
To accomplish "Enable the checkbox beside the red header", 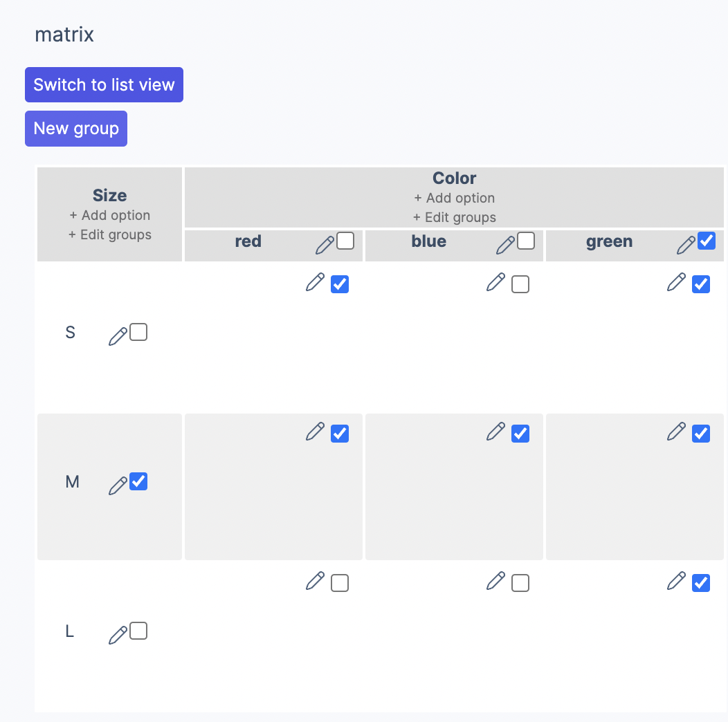I will [x=346, y=241].
